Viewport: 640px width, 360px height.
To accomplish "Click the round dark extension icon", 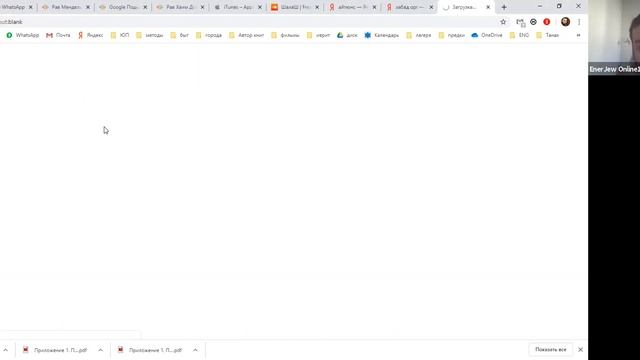I will tap(533, 22).
